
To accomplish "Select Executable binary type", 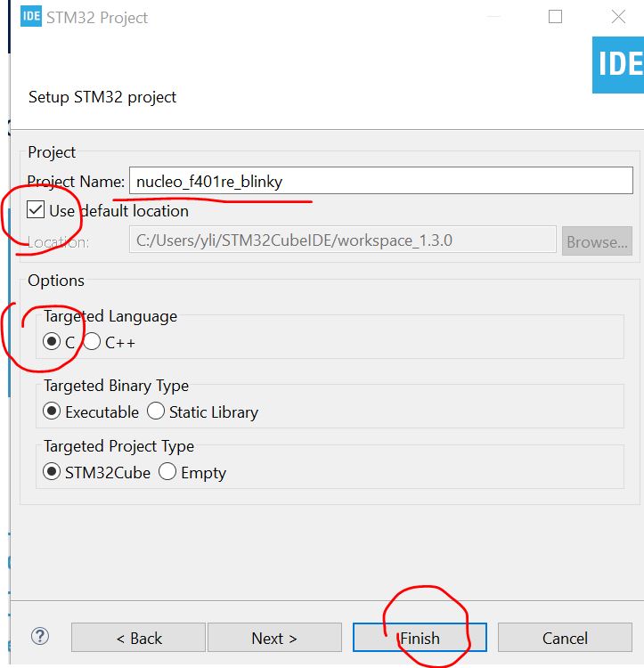I will coord(53,411).
